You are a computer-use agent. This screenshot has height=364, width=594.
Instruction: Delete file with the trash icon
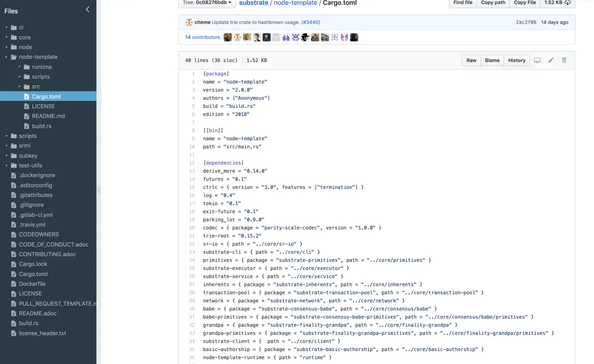(564, 60)
